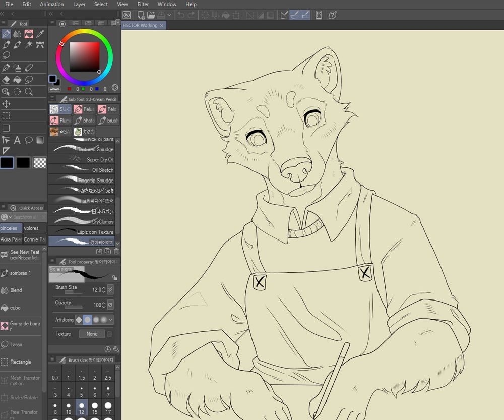Toggle Snap to Special Ruler
The image size is (504, 420).
(x=295, y=15)
